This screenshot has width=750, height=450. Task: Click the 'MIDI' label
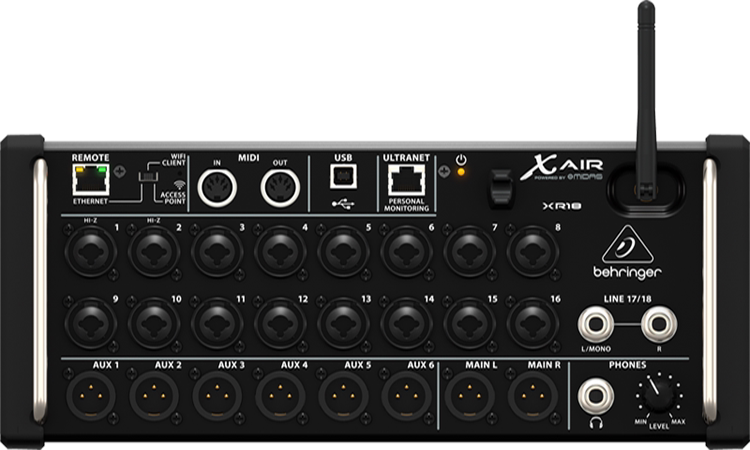pos(249,157)
